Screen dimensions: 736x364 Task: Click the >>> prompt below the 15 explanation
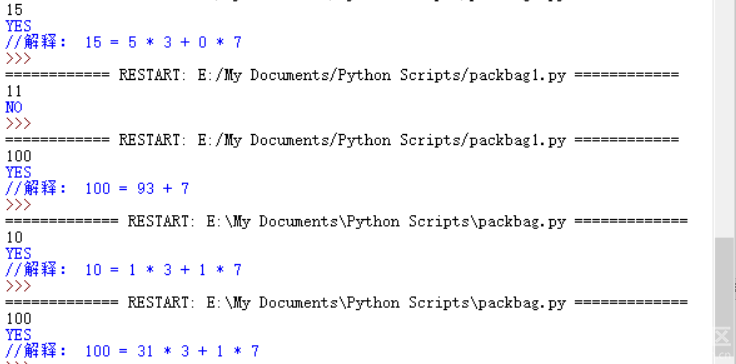click(18, 59)
